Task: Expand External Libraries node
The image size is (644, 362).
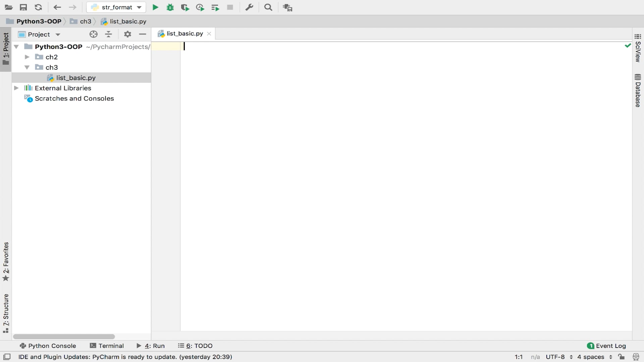Action: [16, 88]
